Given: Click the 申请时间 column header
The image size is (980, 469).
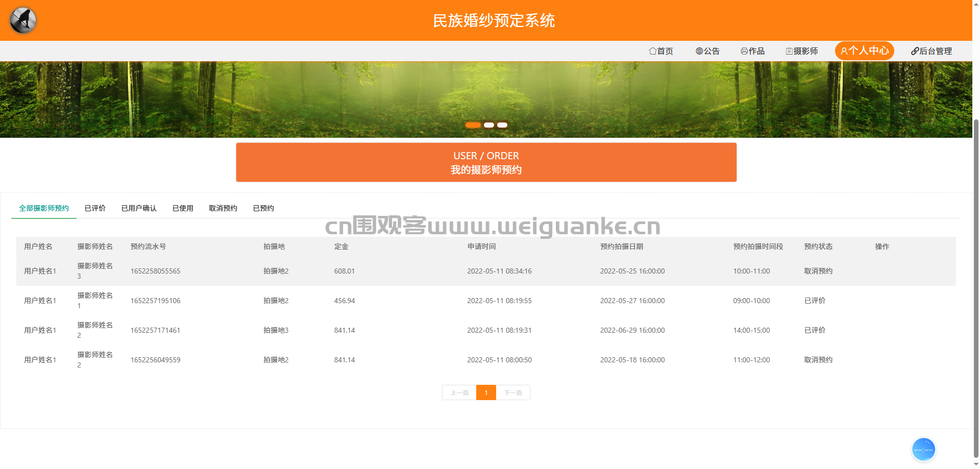Looking at the screenshot, I should click(x=482, y=246).
